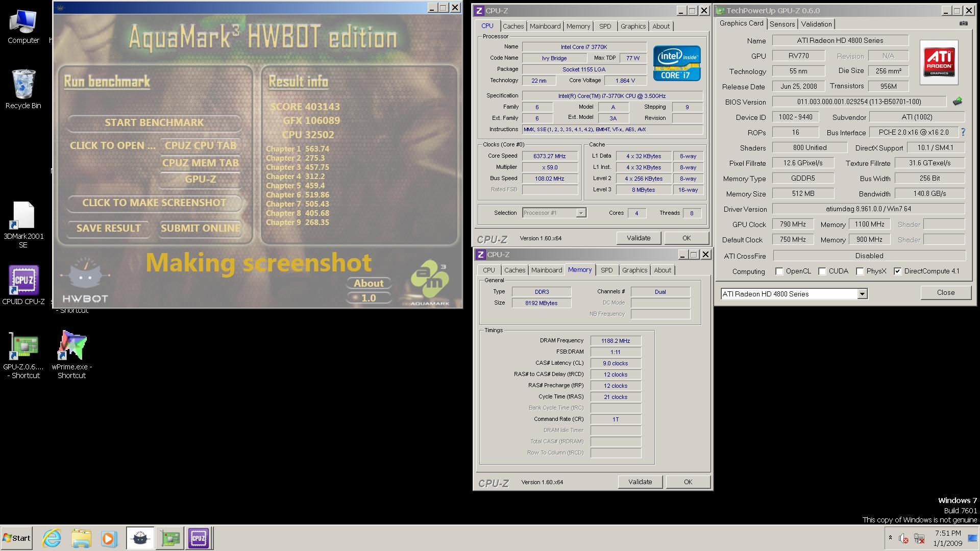Click the GPU-Z Name field ATI Radeon HD 4800 Series
980x551 pixels.
(x=840, y=40)
